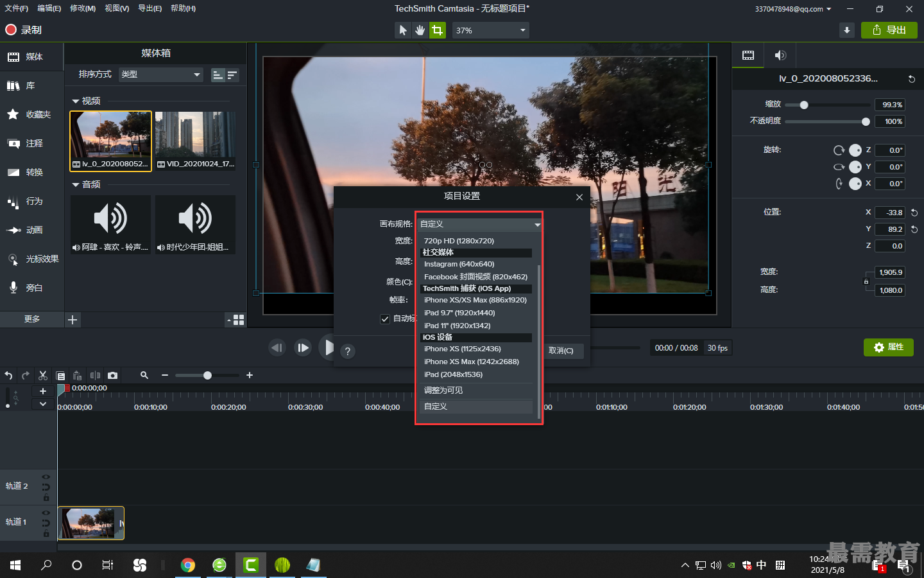924x578 pixels.
Task: Click the add media plus button
Action: (73, 320)
